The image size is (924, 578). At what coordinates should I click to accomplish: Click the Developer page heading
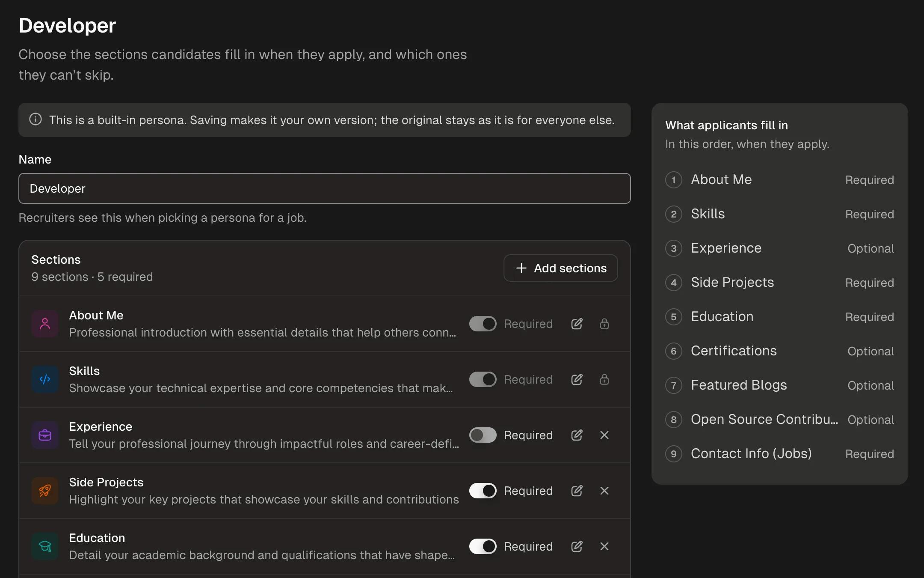click(x=67, y=26)
